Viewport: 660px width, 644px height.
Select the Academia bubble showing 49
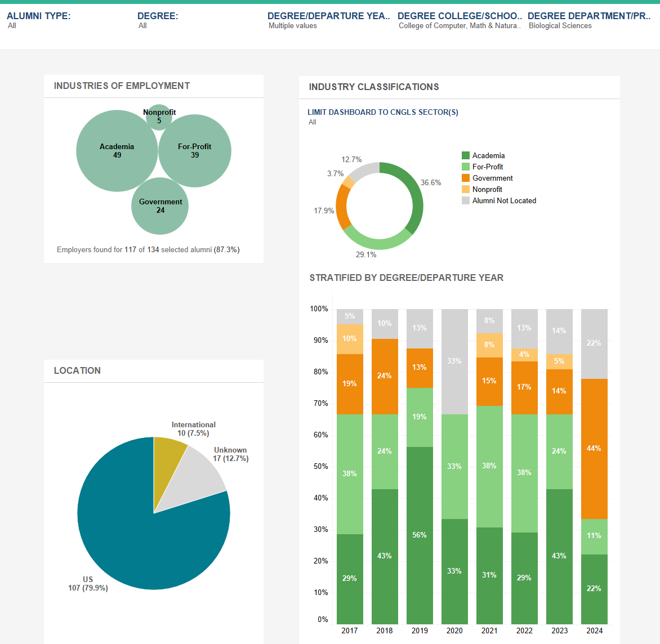click(x=117, y=150)
